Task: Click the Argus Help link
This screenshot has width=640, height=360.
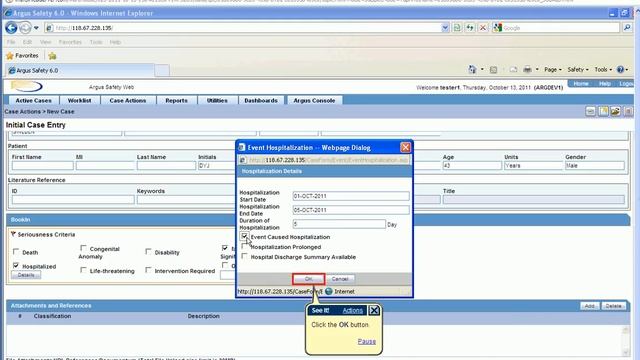Action: coord(604,84)
